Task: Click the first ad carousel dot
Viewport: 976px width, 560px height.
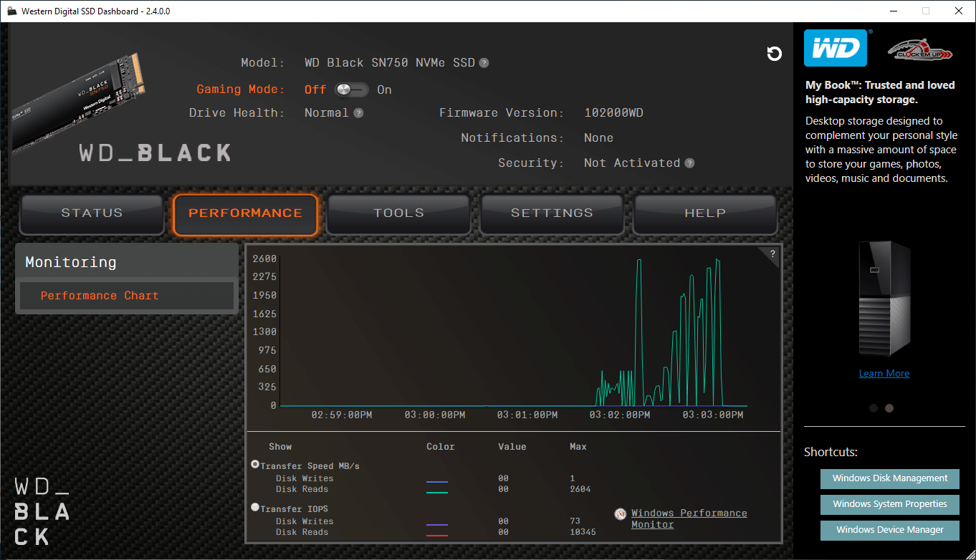Action: point(874,408)
